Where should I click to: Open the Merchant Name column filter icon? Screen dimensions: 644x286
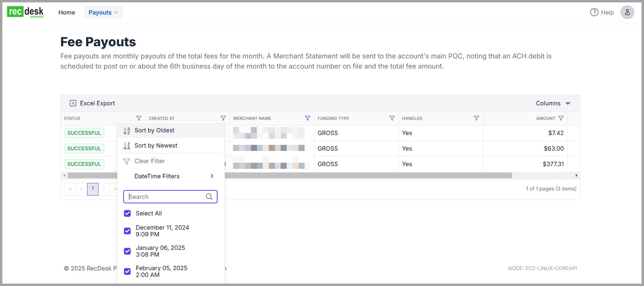click(307, 118)
